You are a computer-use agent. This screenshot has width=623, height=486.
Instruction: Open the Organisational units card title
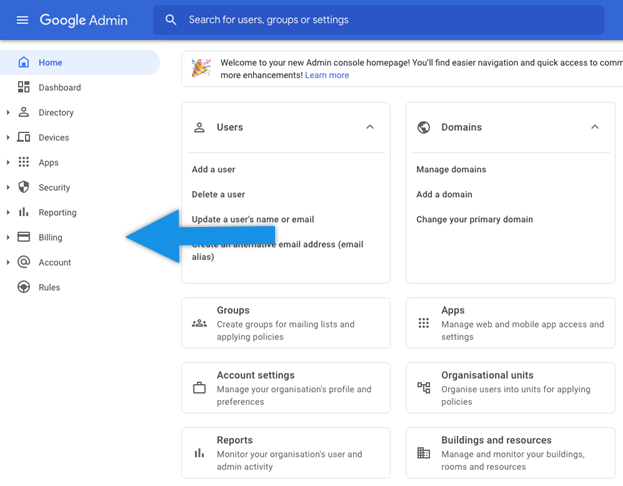(487, 375)
